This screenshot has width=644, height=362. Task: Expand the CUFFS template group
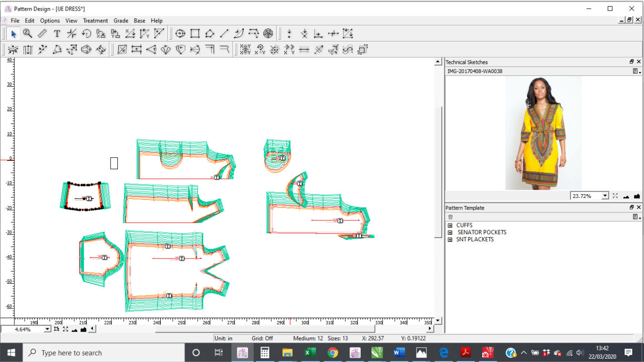[x=450, y=225]
